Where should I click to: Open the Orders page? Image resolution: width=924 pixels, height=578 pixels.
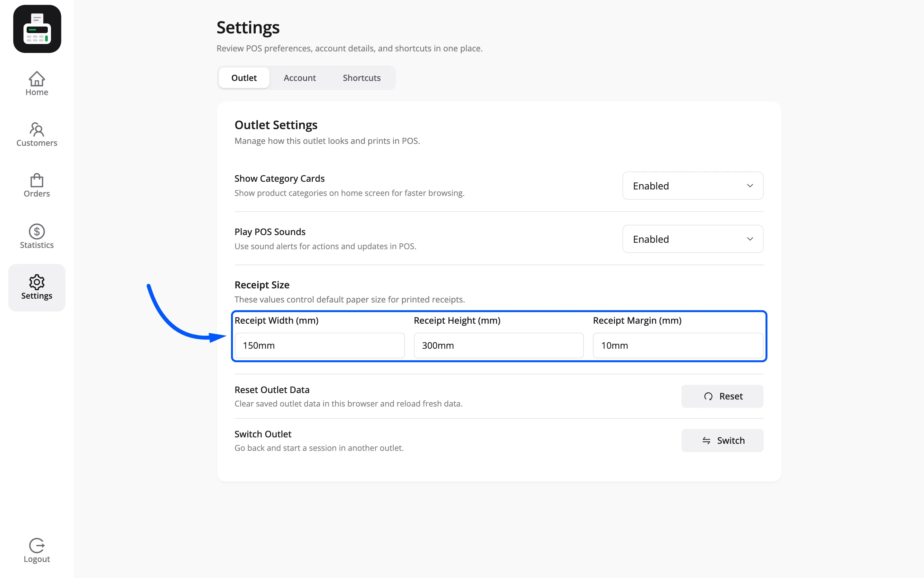[37, 185]
